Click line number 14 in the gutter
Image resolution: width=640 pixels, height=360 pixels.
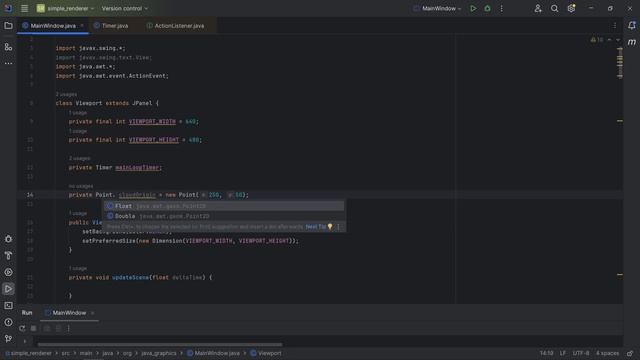click(30, 195)
